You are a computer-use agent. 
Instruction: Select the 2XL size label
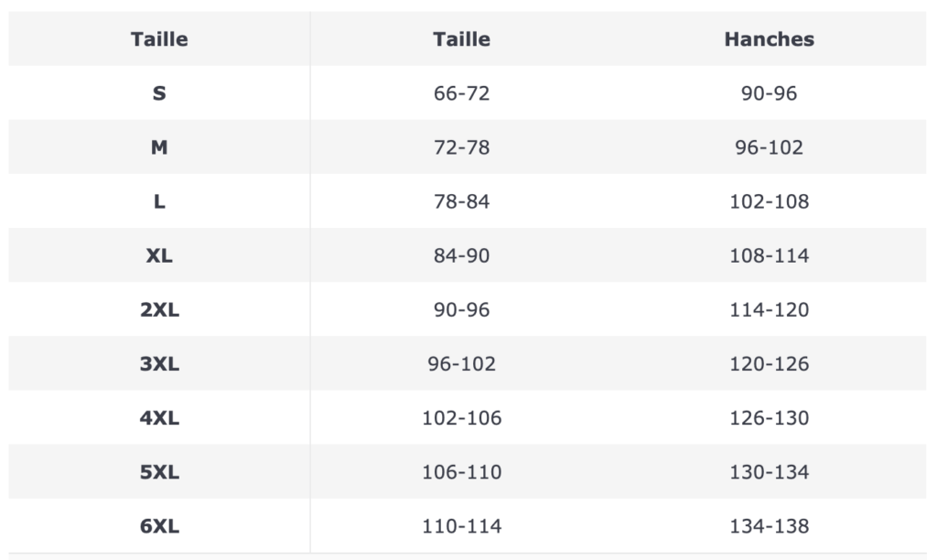(159, 309)
